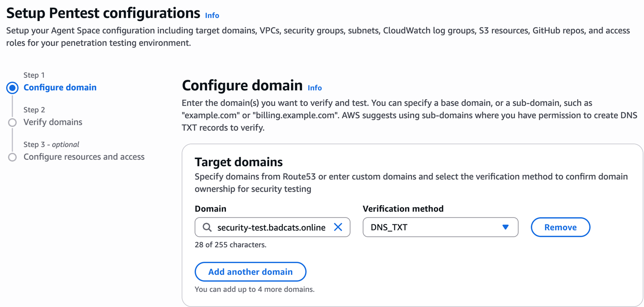Open the DNS_TXT verification method combo box
Image resolution: width=644 pixels, height=307 pixels.
434,227
